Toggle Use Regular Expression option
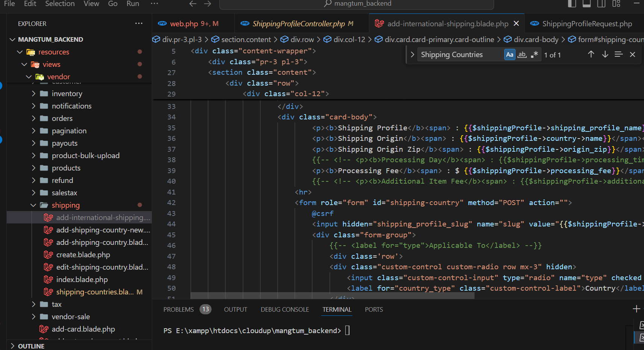 tap(534, 55)
